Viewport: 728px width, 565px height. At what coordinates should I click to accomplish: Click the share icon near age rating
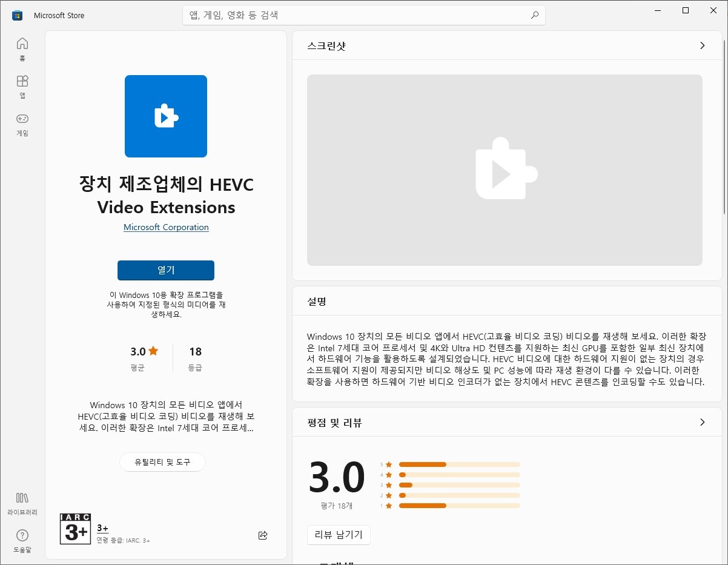click(x=263, y=535)
